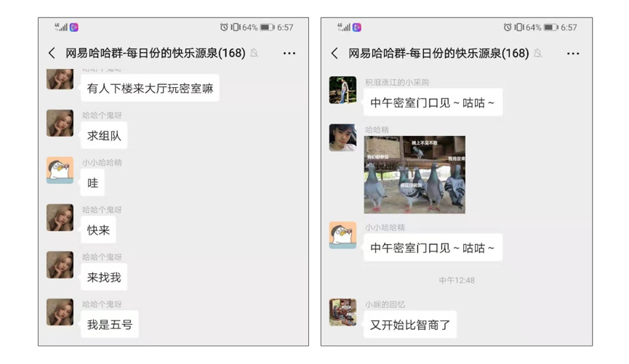This screenshot has width=629, height=364.
Task: Tap username 小小哈哈精 in right chat
Action: pos(385,227)
